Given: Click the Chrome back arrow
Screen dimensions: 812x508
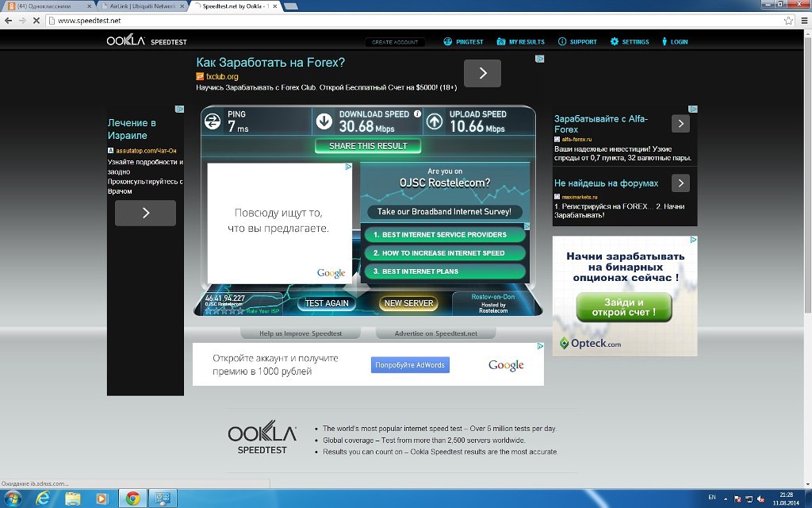Looking at the screenshot, I should point(8,20).
